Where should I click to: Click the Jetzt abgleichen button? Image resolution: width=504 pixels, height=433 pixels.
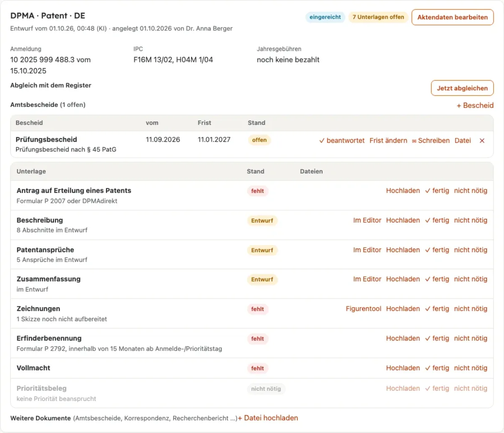462,88
